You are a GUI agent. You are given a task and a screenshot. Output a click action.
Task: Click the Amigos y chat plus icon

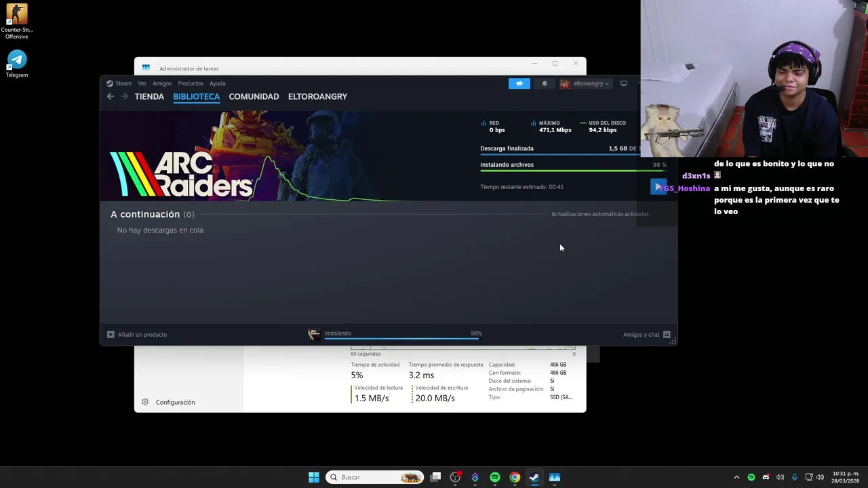[x=667, y=334]
